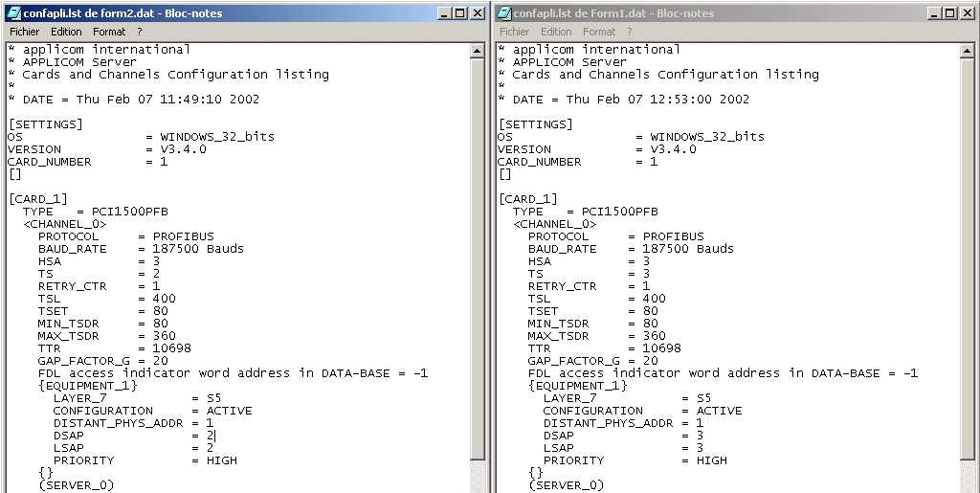Click FDL access indicator line in form2.dat
Image resolution: width=980 pixels, height=493 pixels.
tap(234, 373)
